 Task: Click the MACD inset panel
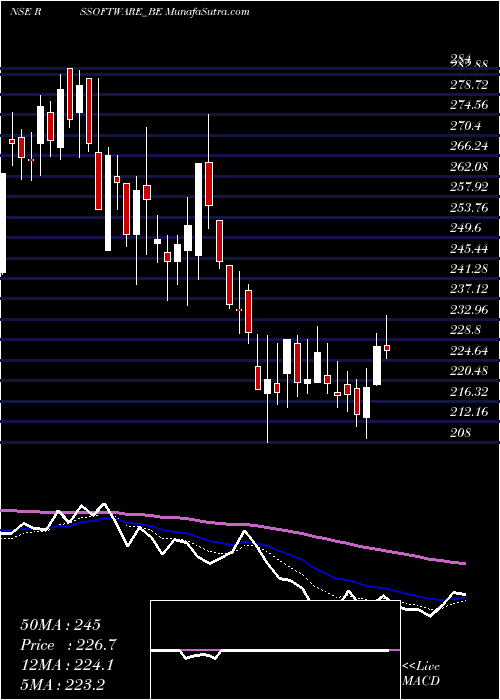[275, 650]
